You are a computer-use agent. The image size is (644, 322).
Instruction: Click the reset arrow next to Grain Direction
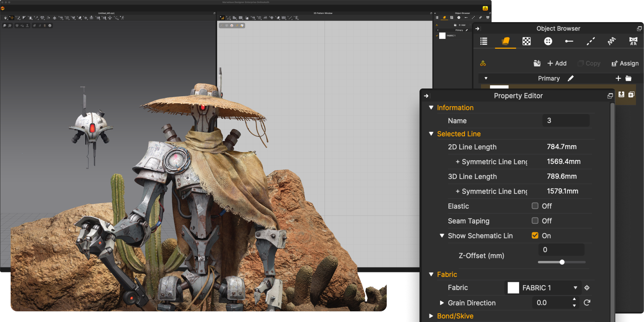[587, 302]
